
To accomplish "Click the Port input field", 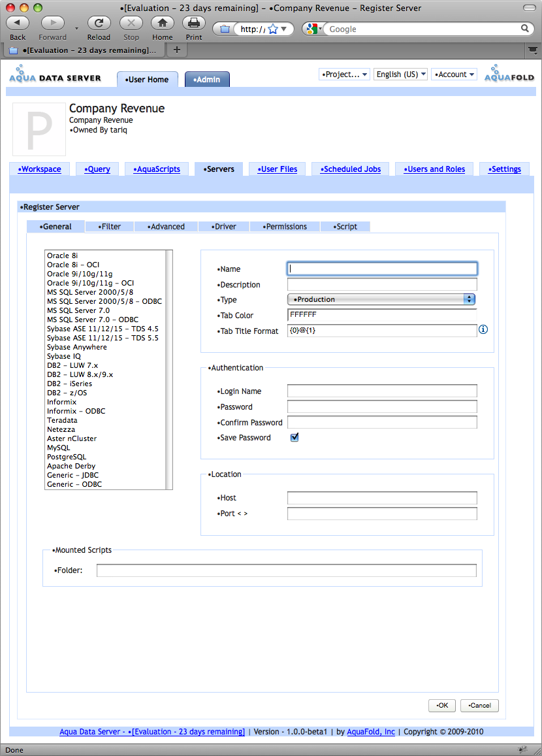I will pyautogui.click(x=381, y=514).
